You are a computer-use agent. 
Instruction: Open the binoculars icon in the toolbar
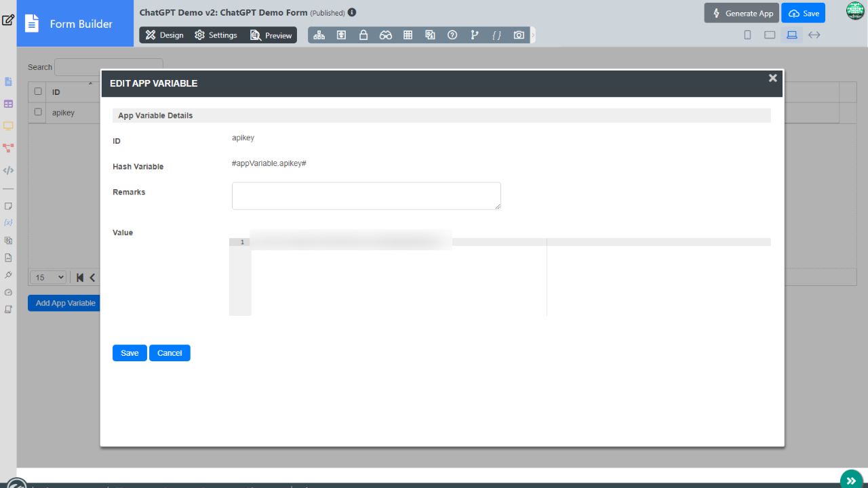tap(385, 35)
